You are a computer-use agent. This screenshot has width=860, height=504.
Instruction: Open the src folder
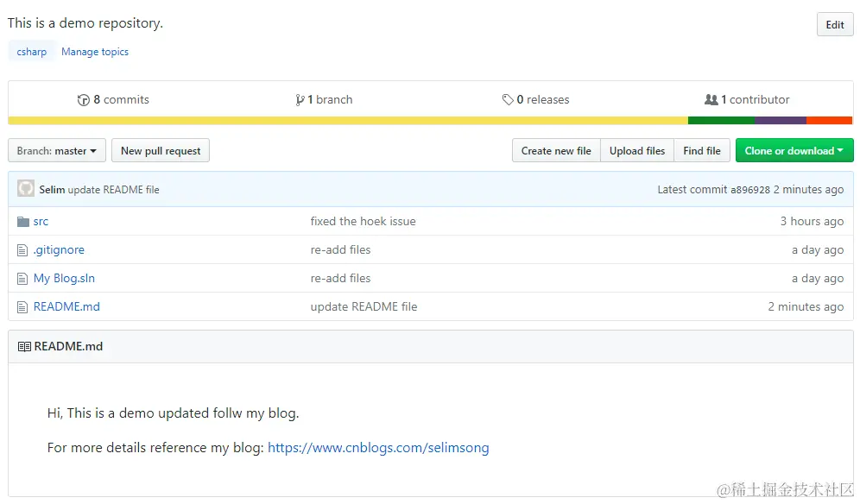click(41, 222)
